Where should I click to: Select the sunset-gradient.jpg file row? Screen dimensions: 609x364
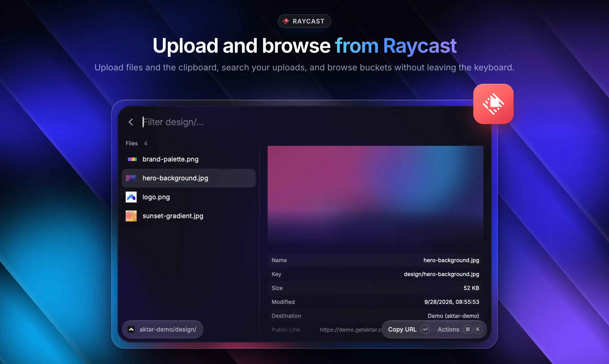tap(189, 216)
